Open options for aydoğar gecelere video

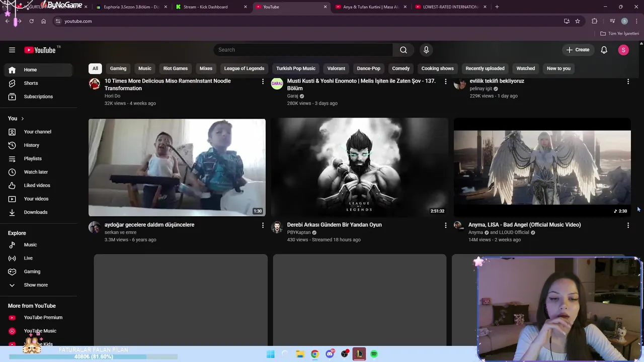(x=263, y=225)
